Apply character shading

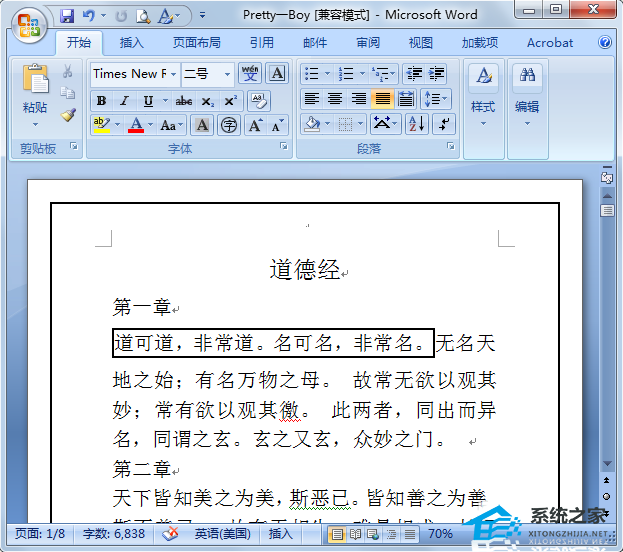pos(202,126)
